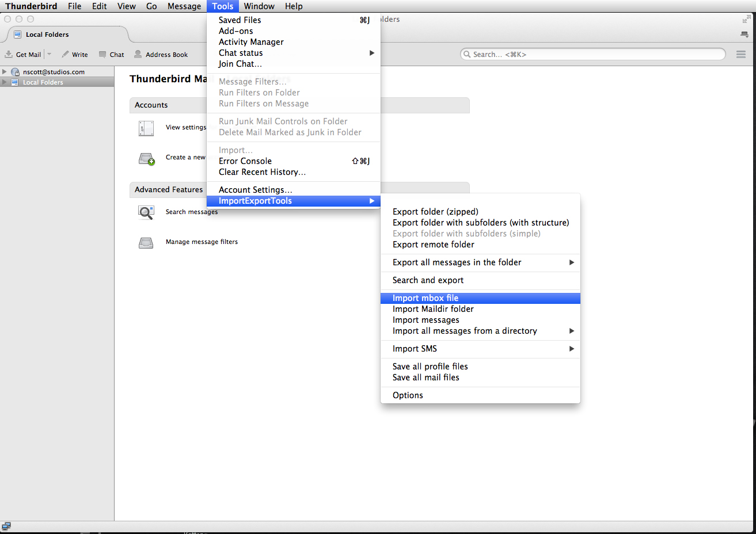Click the Chat toolbar icon
The width and height of the screenshot is (756, 534).
(102, 55)
